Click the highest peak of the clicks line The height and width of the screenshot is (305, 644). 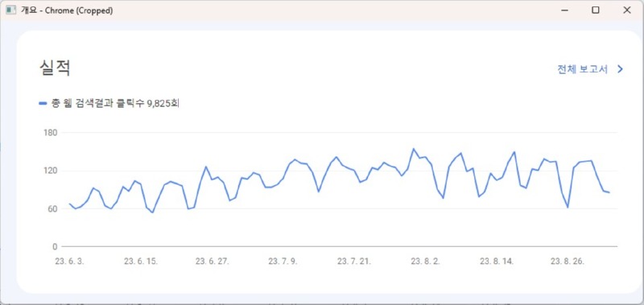[413, 149]
